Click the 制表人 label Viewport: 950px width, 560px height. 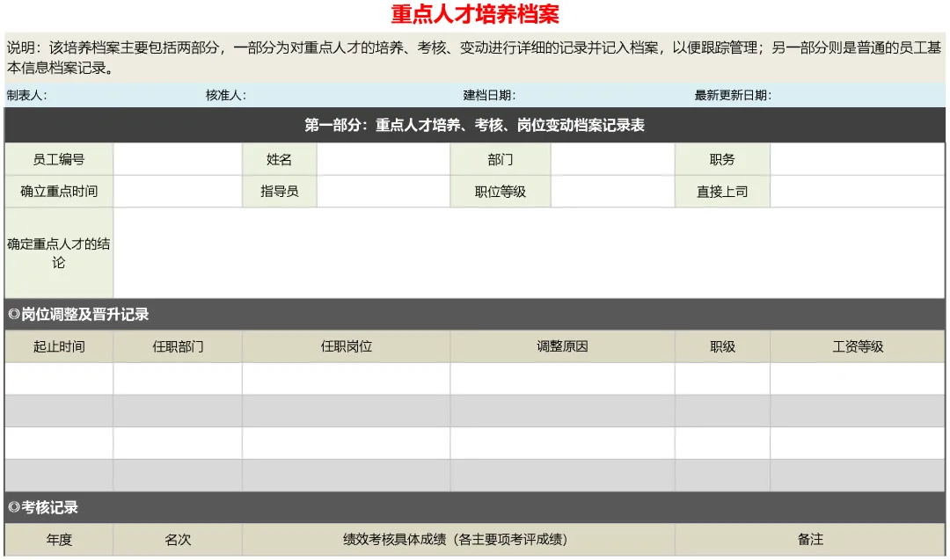26,95
